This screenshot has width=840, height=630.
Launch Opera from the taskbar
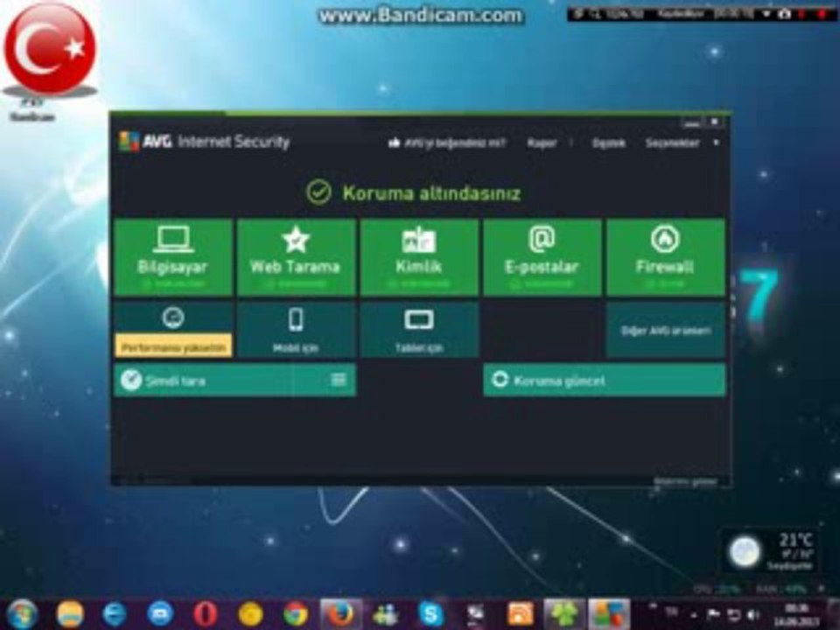coord(205,614)
